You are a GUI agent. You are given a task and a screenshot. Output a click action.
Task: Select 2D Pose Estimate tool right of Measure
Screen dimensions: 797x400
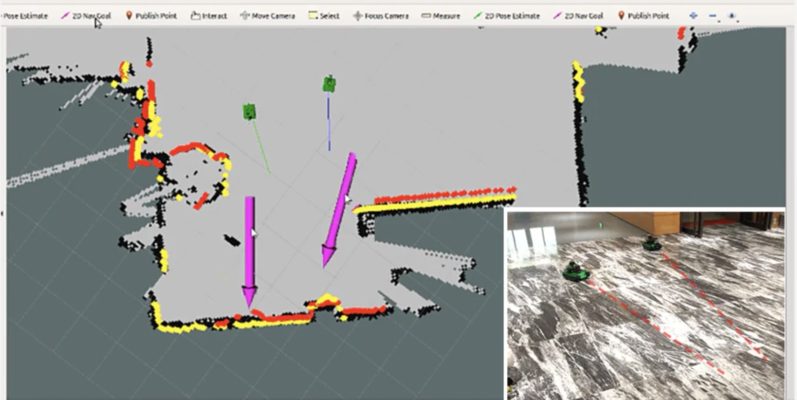coord(506,16)
